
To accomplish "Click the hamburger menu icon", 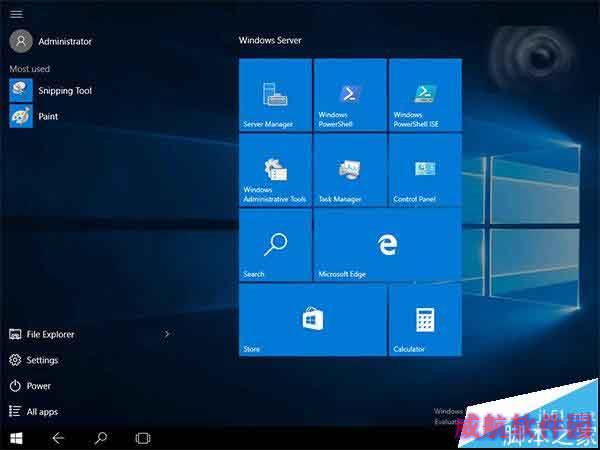I will point(16,14).
